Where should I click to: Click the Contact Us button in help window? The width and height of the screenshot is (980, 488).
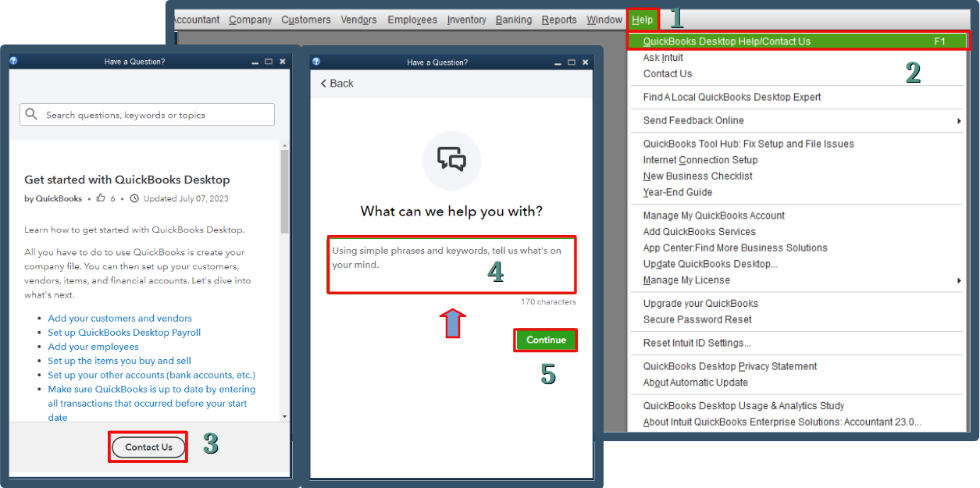pos(148,447)
